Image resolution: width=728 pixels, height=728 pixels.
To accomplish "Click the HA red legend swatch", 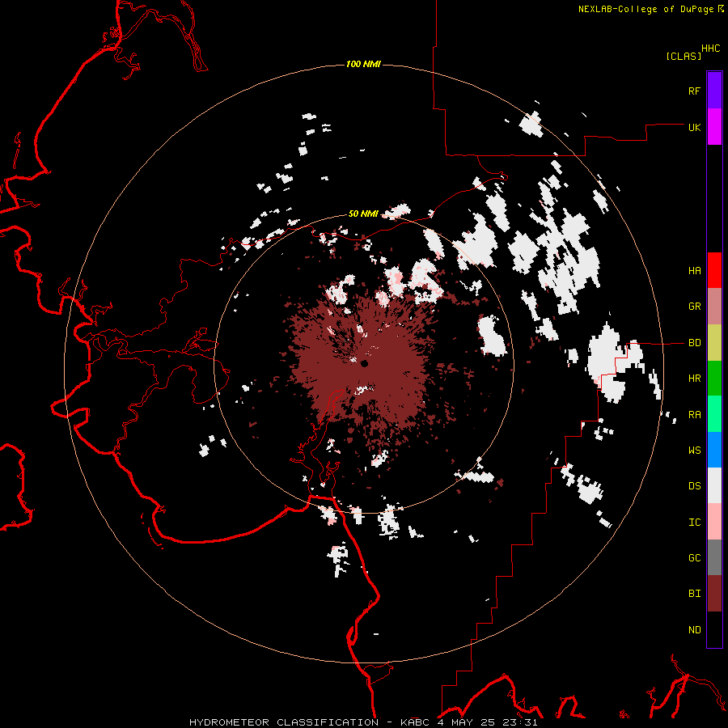I will click(714, 270).
